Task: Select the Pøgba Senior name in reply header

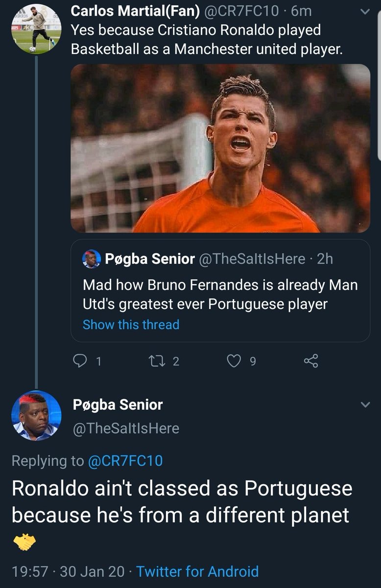Action: [118, 405]
